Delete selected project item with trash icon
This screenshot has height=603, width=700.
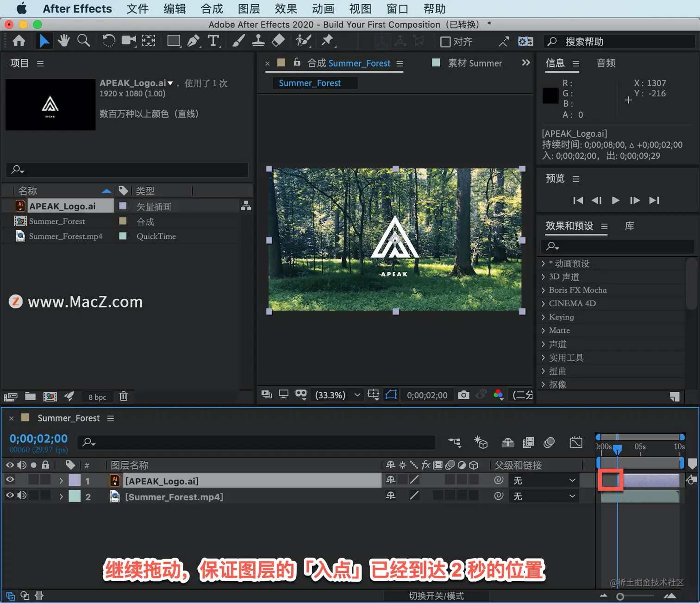click(x=124, y=396)
